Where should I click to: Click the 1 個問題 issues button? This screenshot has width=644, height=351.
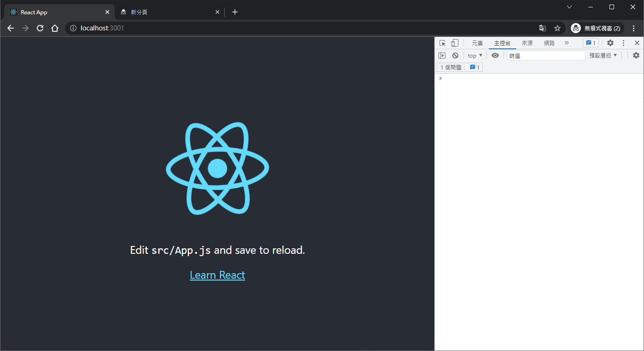pos(459,67)
